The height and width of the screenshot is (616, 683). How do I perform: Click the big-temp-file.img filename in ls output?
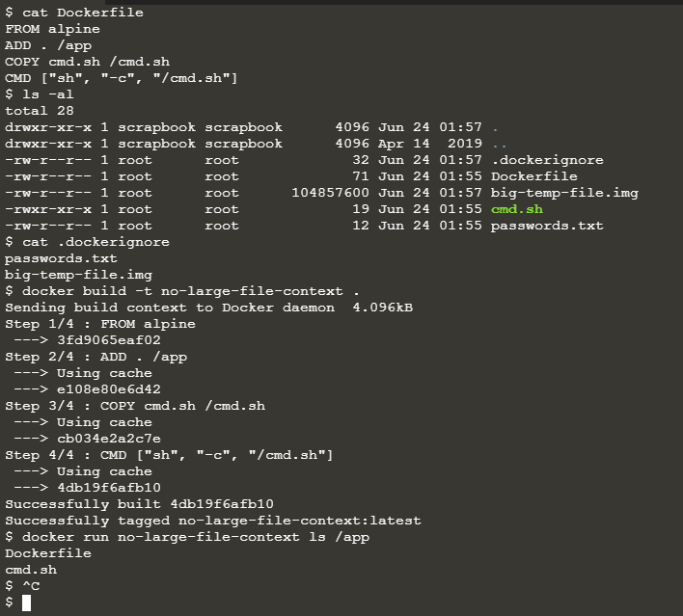[564, 193]
